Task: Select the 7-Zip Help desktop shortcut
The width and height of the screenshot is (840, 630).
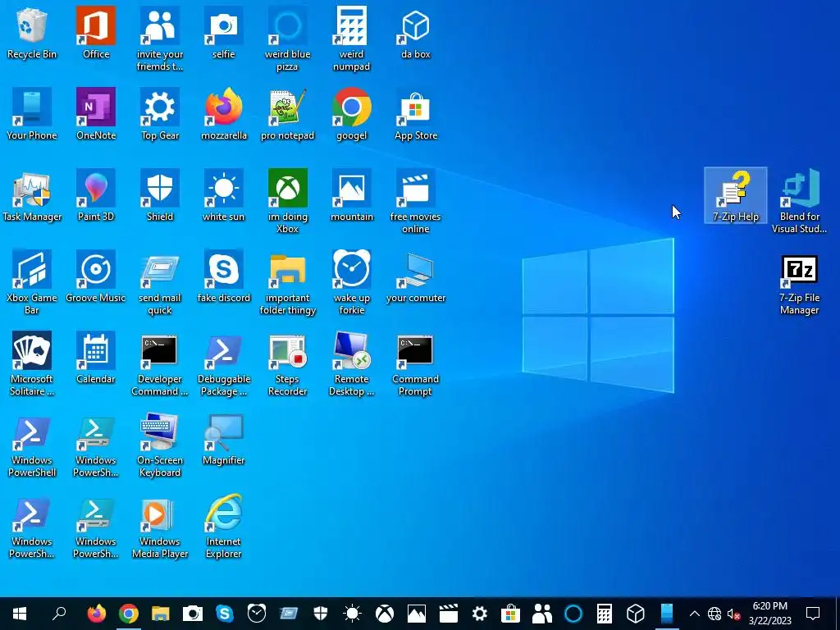Action: 736,195
